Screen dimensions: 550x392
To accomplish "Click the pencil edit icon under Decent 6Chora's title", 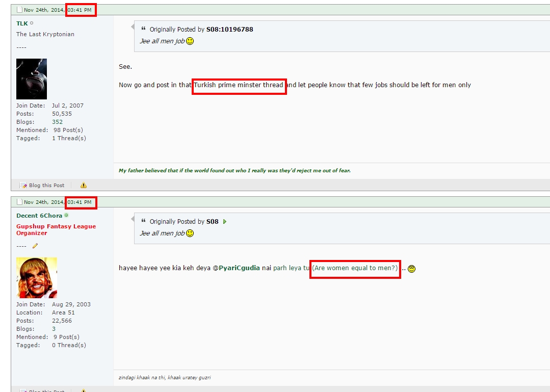I will [x=35, y=246].
